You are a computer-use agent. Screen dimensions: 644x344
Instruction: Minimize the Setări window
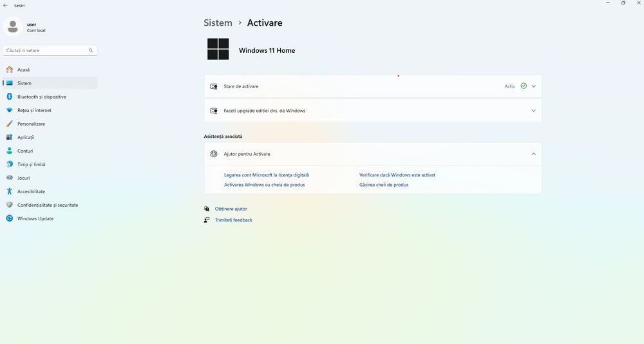[608, 3]
